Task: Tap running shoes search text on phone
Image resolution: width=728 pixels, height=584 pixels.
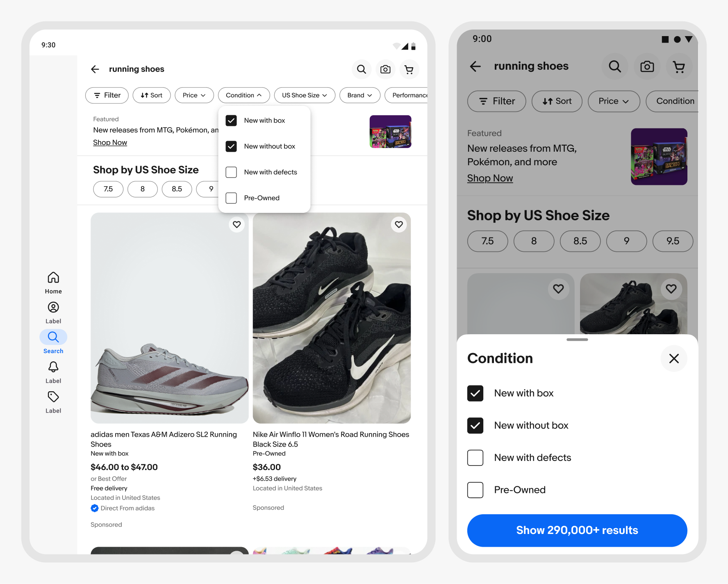Action: point(531,66)
